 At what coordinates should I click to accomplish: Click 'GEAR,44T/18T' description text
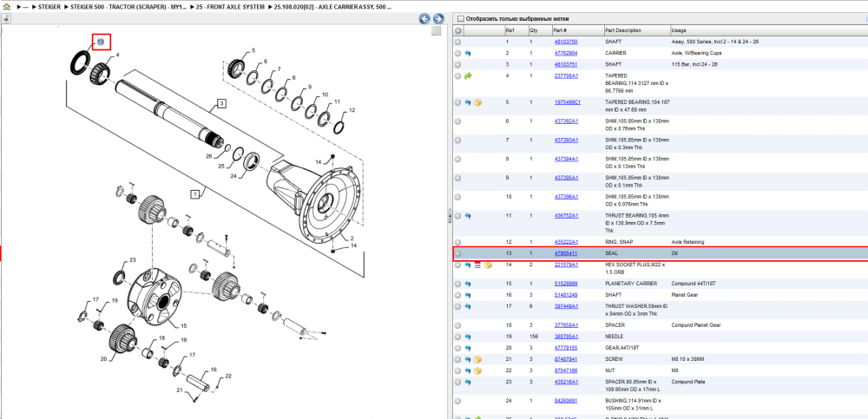[620, 348]
